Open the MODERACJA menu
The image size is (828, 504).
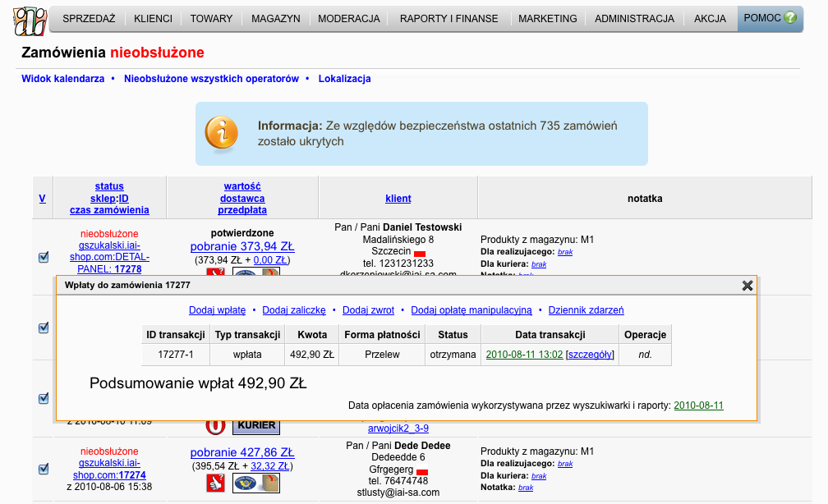(348, 19)
